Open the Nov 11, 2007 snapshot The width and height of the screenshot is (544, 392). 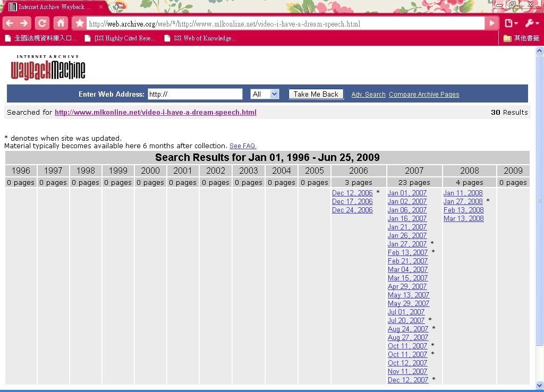pyautogui.click(x=407, y=371)
